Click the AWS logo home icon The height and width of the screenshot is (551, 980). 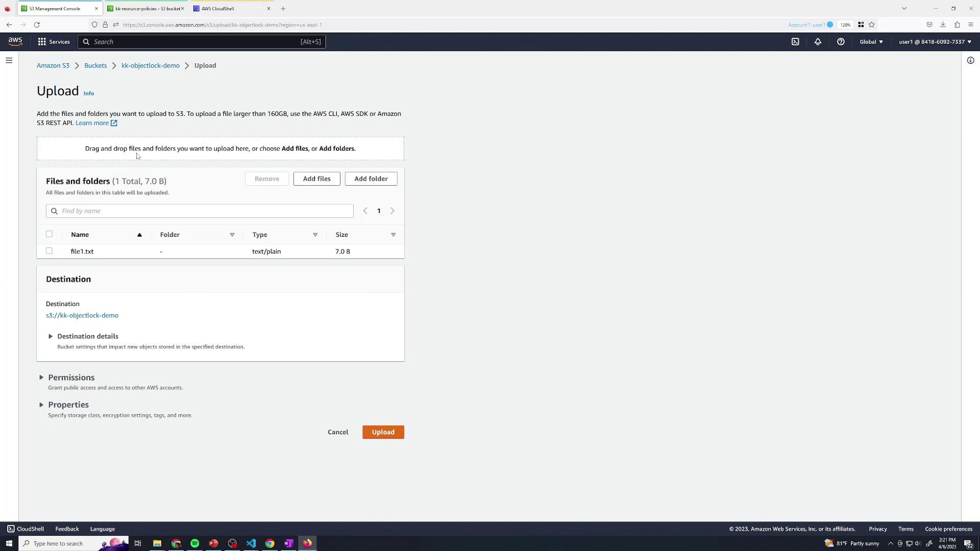pos(15,42)
